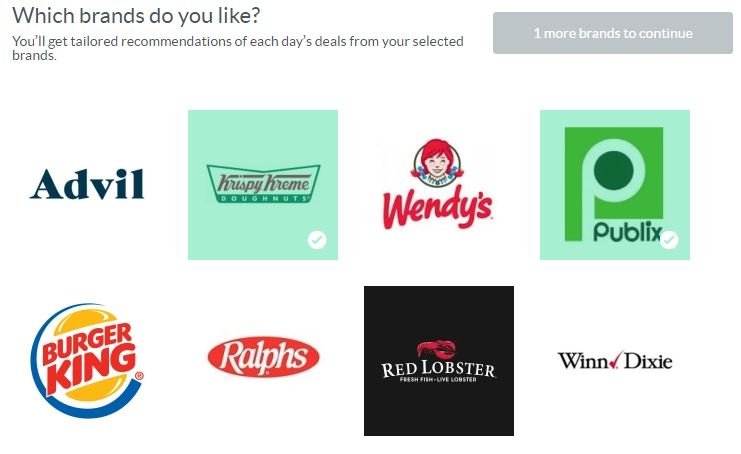Uncheck the checkmark on the Krispy Kreme tile
This screenshot has width=741, height=454.
point(317,240)
